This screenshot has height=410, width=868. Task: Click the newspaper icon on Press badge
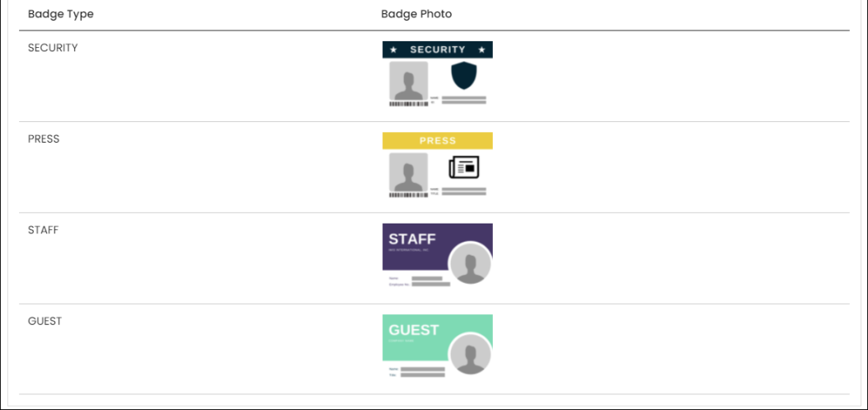coord(464,167)
